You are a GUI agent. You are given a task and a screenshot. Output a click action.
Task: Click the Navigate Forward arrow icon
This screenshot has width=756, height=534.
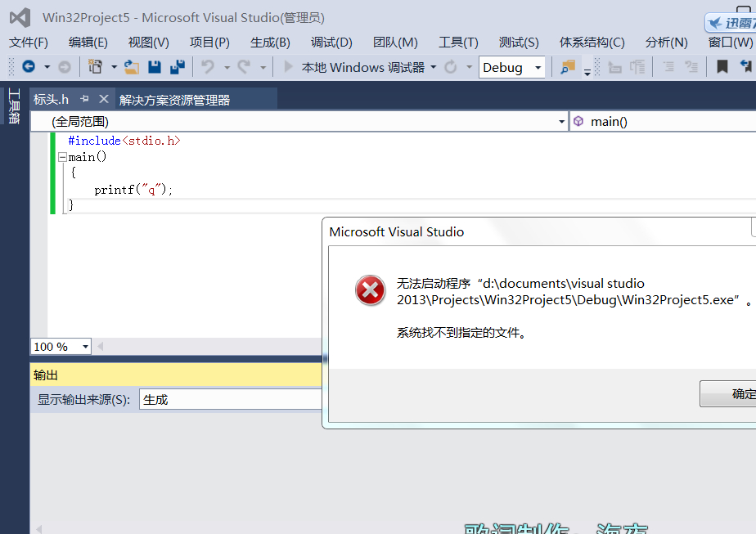click(x=64, y=67)
